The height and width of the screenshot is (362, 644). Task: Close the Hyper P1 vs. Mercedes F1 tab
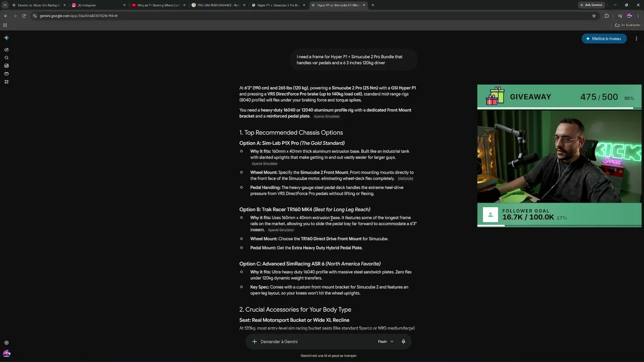point(364,5)
